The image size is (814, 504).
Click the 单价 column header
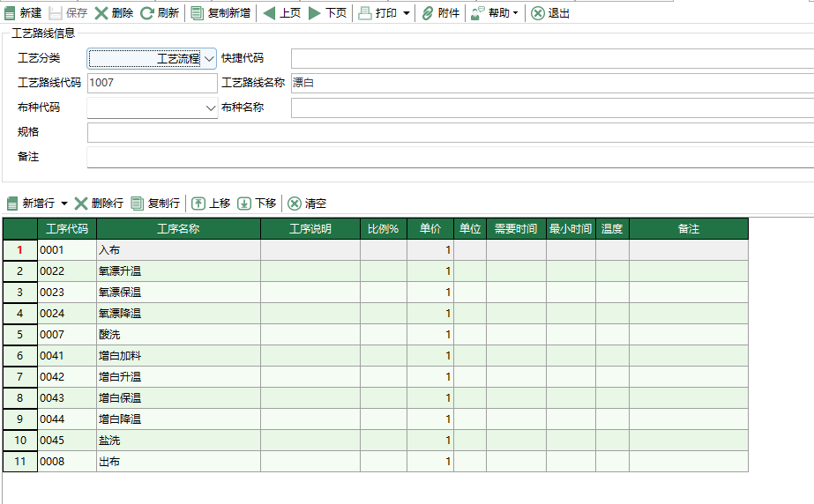[x=430, y=229]
